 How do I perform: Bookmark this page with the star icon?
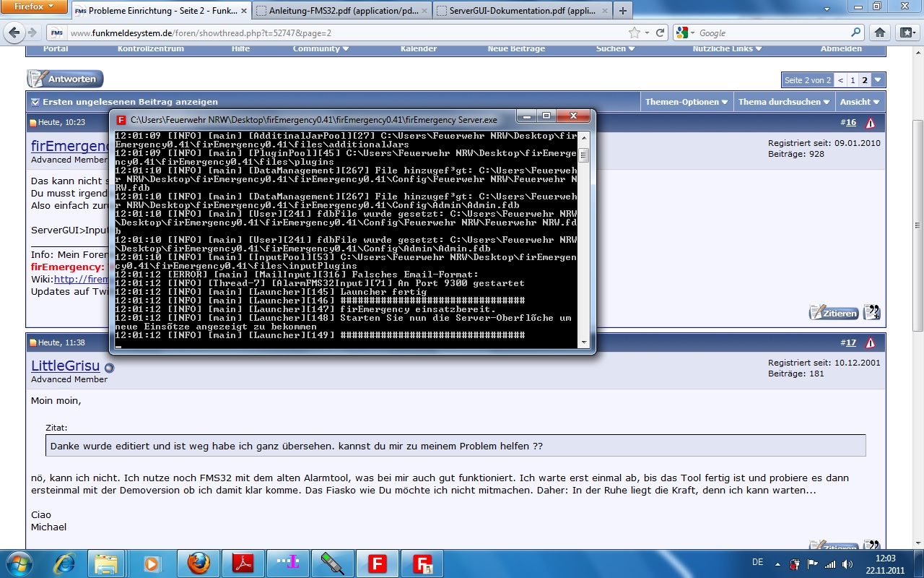pyautogui.click(x=634, y=33)
